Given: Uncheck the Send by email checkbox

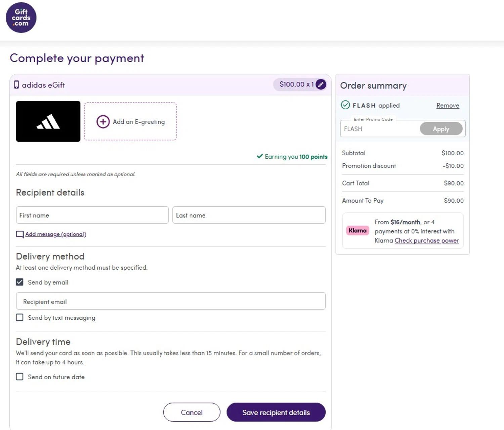Looking at the screenshot, I should click(x=20, y=282).
